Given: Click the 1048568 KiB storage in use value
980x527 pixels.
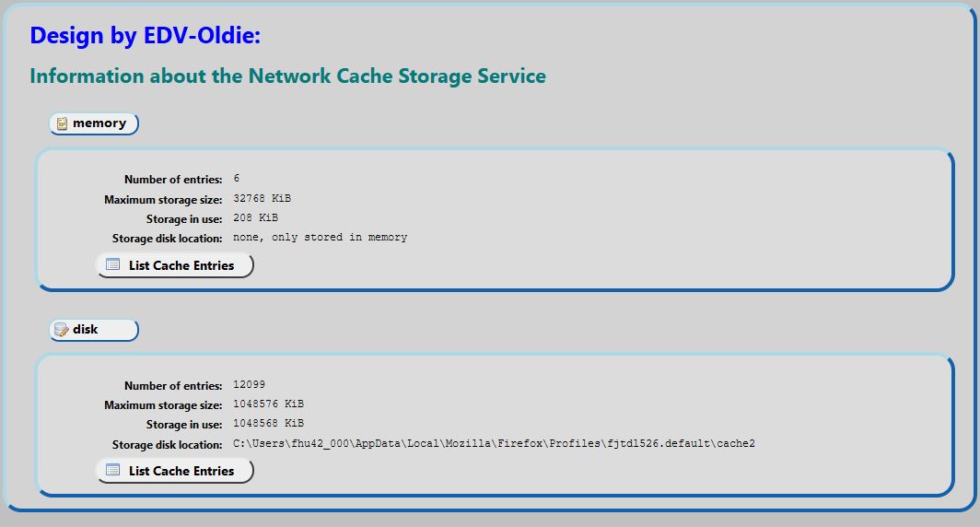Looking at the screenshot, I should coord(269,424).
